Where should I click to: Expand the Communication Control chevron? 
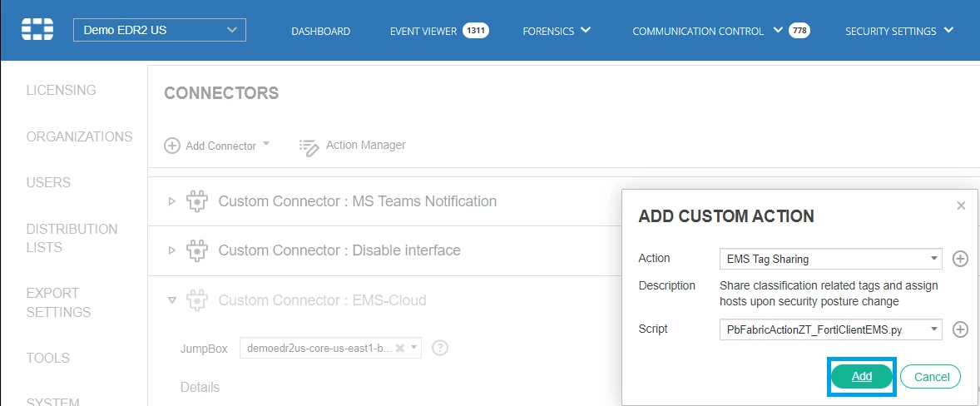click(x=778, y=30)
